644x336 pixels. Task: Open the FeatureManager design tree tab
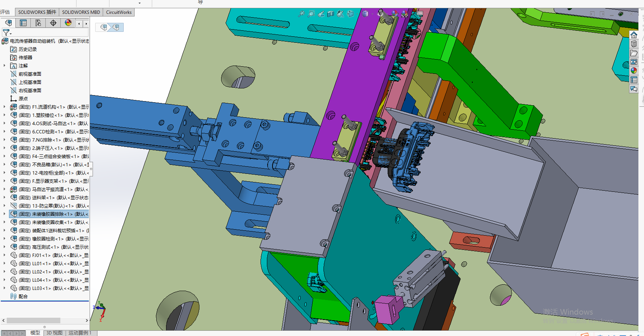click(8, 23)
